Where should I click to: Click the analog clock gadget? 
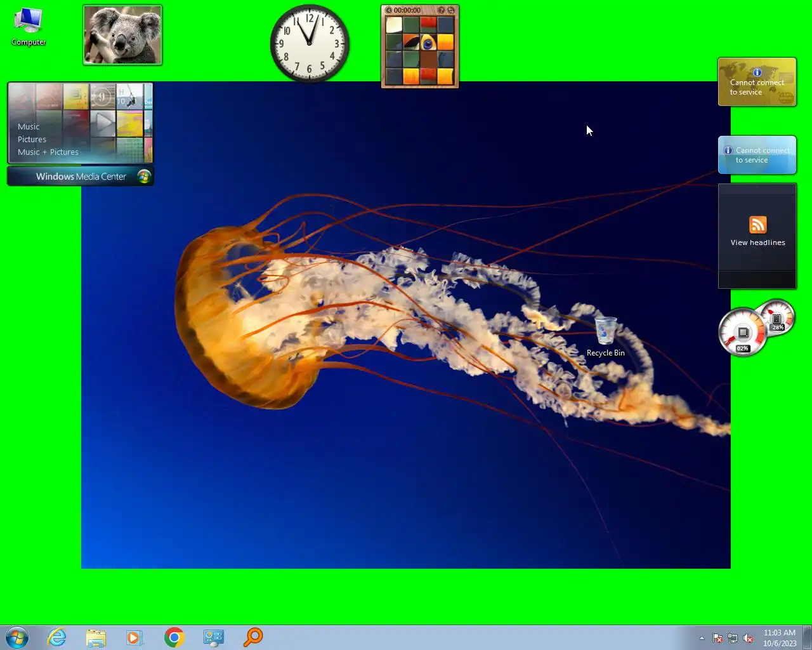[x=310, y=43]
